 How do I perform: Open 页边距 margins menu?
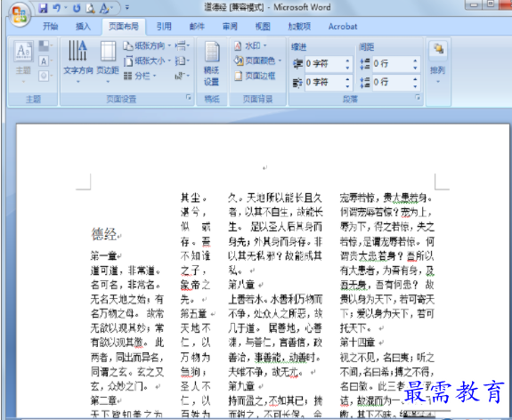tap(108, 61)
